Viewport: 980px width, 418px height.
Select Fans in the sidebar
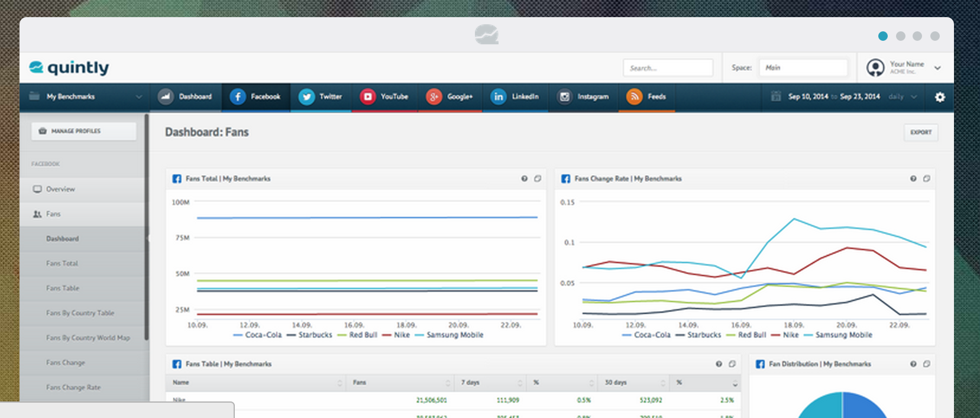(82, 214)
